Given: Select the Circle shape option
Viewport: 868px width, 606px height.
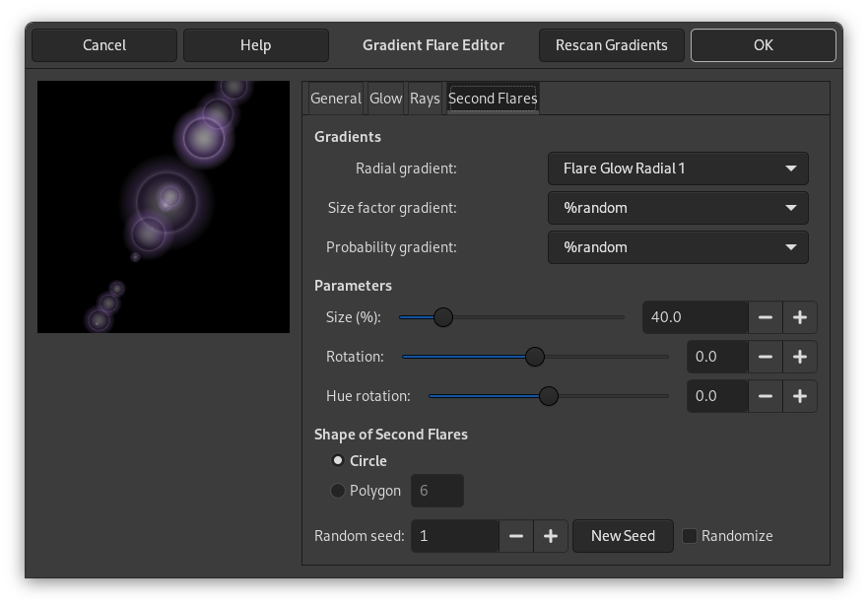Looking at the screenshot, I should coord(337,460).
